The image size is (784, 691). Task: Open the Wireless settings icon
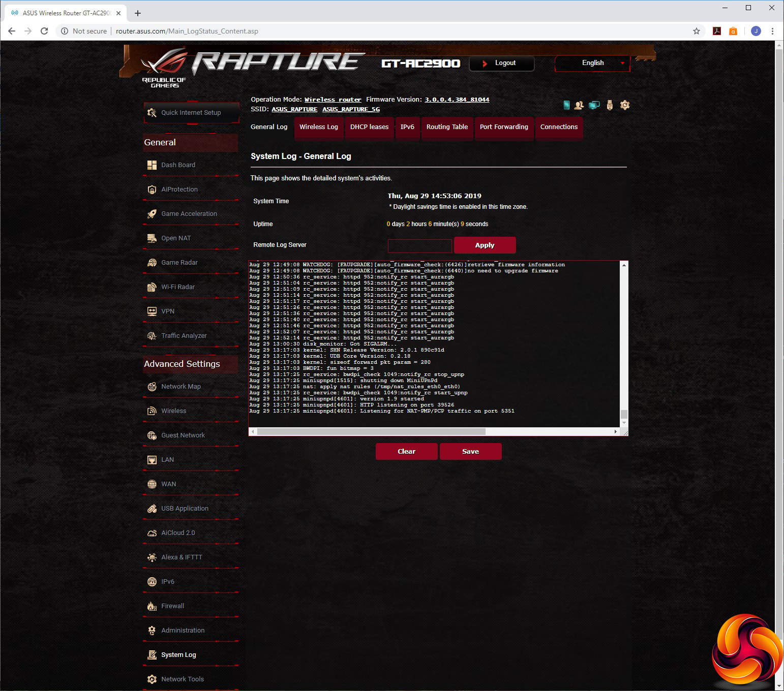click(152, 411)
